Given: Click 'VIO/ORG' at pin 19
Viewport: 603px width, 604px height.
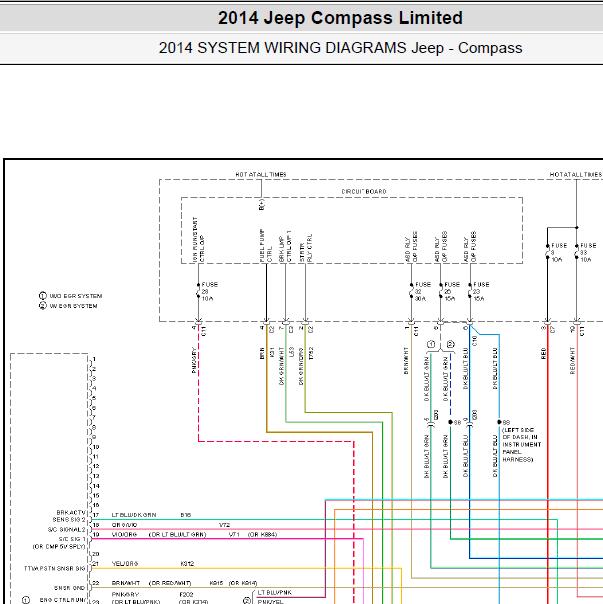Looking at the screenshot, I should pos(124,535).
